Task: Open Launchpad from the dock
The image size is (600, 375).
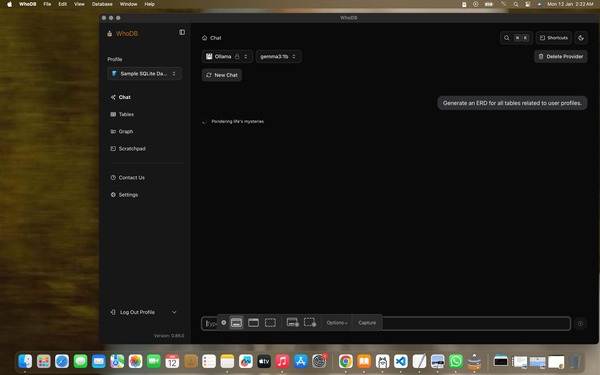Action: (x=44, y=361)
